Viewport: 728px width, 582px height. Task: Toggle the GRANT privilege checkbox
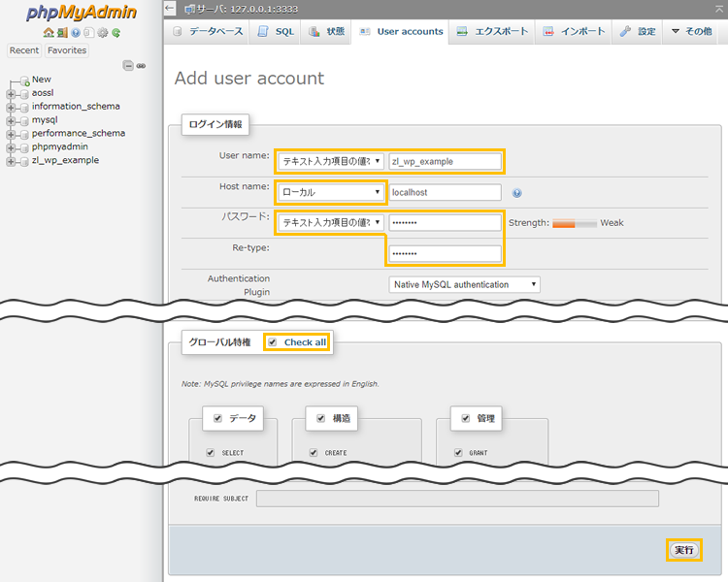coord(459,453)
